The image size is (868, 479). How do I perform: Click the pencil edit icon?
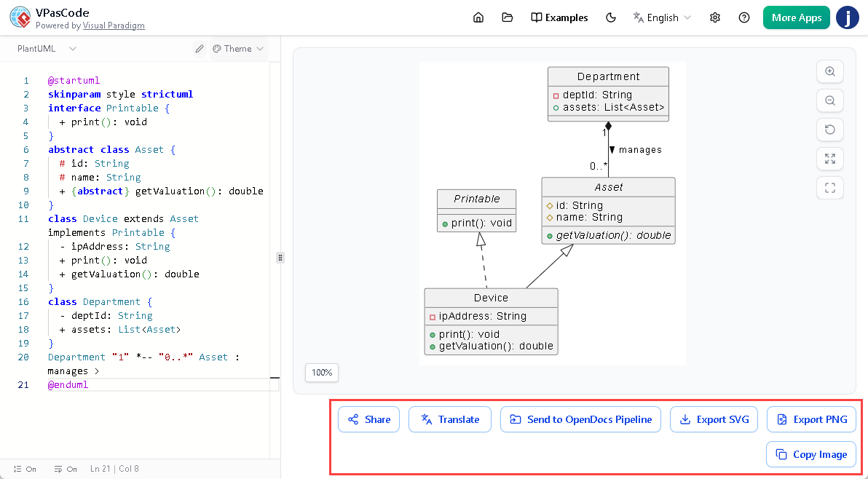pyautogui.click(x=200, y=49)
